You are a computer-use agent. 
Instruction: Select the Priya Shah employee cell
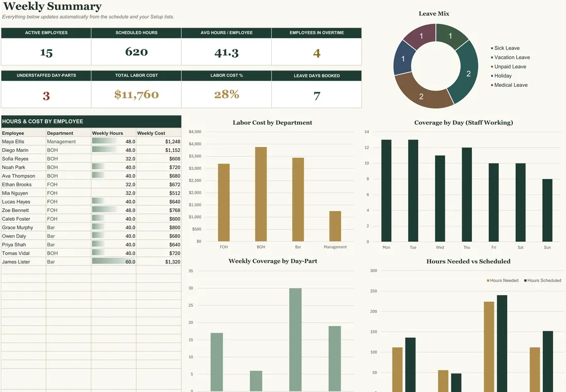pyautogui.click(x=24, y=245)
